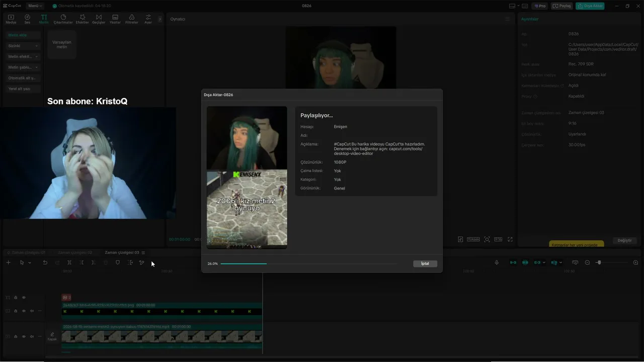Select the Metin text tab
Image resolution: width=644 pixels, height=362 pixels.
coord(44,19)
